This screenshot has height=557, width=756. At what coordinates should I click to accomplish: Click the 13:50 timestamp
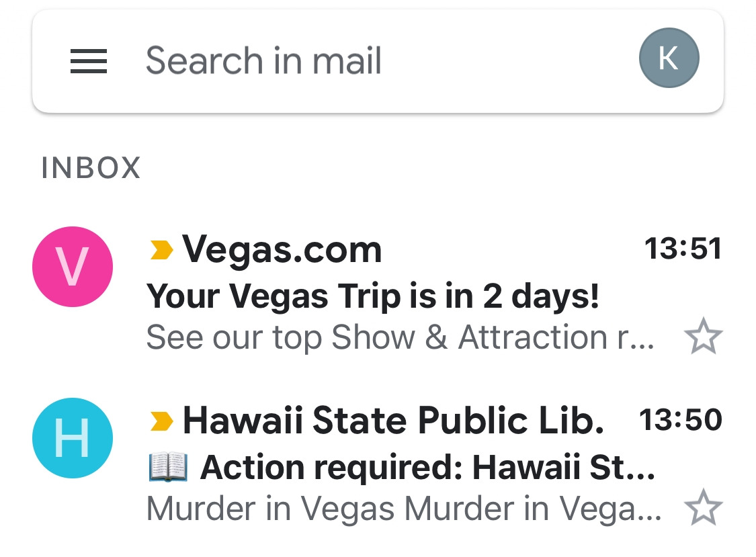pyautogui.click(x=680, y=419)
